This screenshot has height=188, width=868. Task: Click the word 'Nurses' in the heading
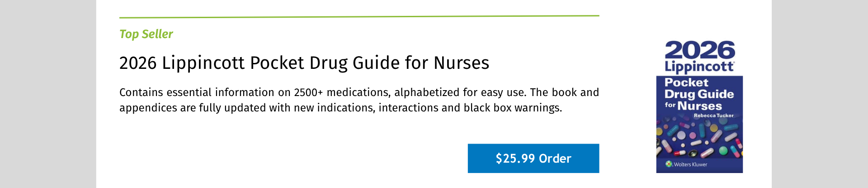tap(461, 63)
